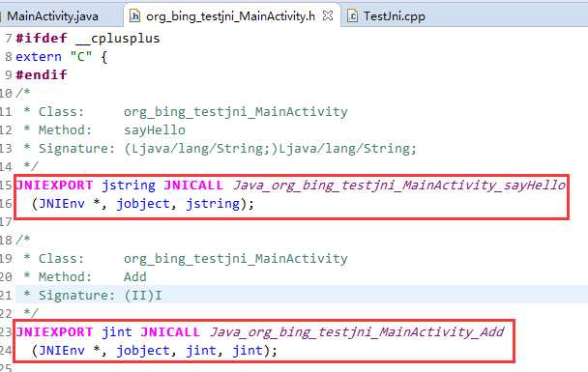Click the jstring parameter on line 16

213,204
